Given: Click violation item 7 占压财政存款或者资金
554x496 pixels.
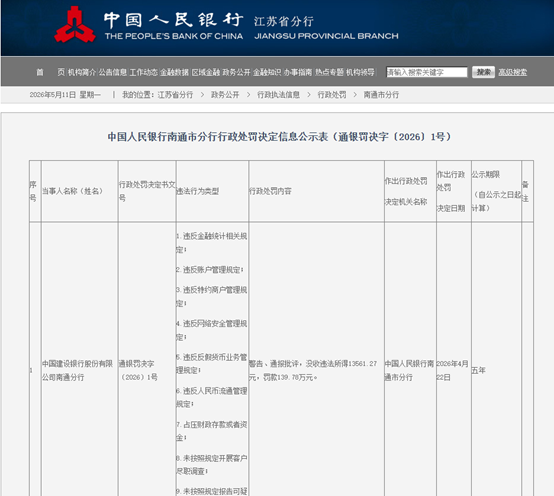Looking at the screenshot, I should click(x=211, y=431).
